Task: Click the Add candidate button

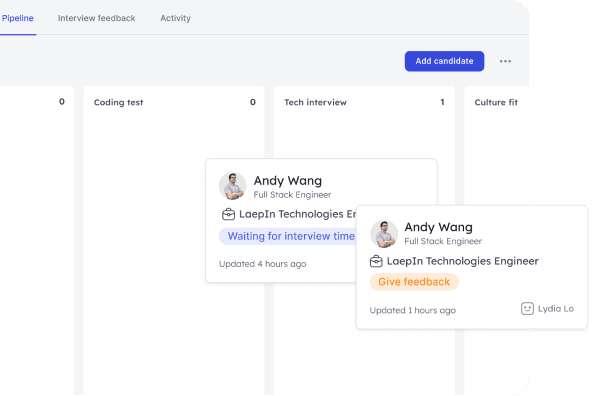Action: point(444,61)
